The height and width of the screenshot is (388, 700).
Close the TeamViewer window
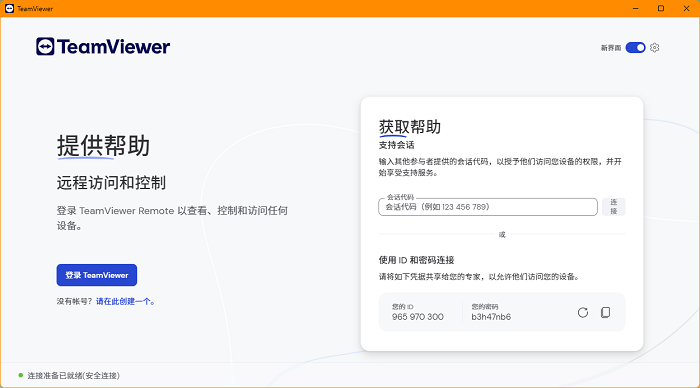687,8
